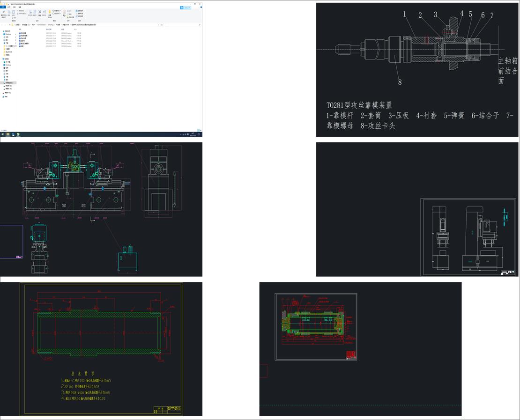Click the search magnifier in Explorer

tap(200, 24)
